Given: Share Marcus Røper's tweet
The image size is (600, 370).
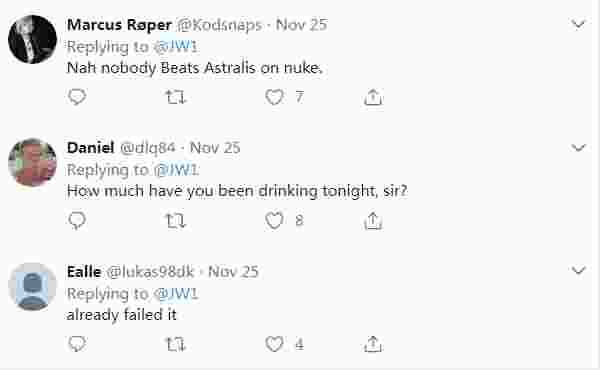Looking at the screenshot, I should [x=373, y=97].
